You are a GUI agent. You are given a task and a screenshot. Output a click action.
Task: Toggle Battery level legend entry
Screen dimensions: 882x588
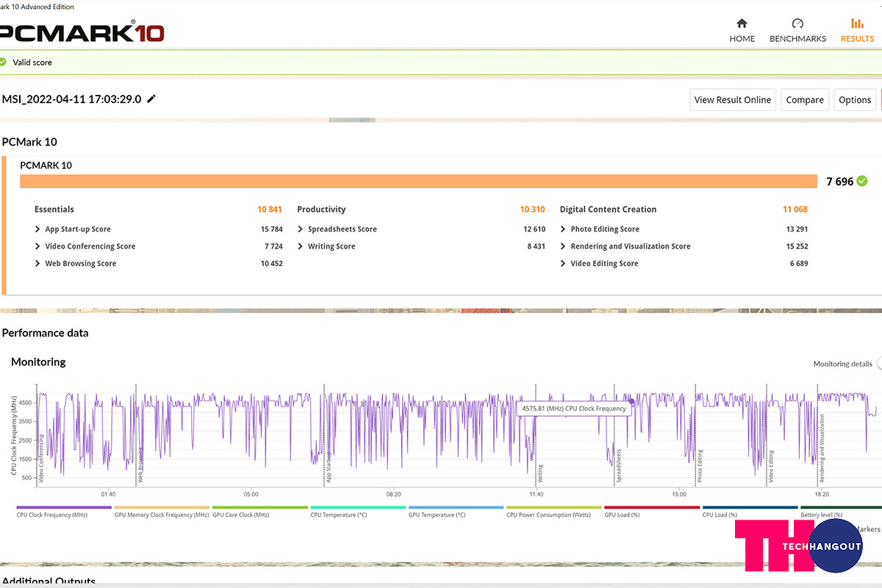point(841,512)
